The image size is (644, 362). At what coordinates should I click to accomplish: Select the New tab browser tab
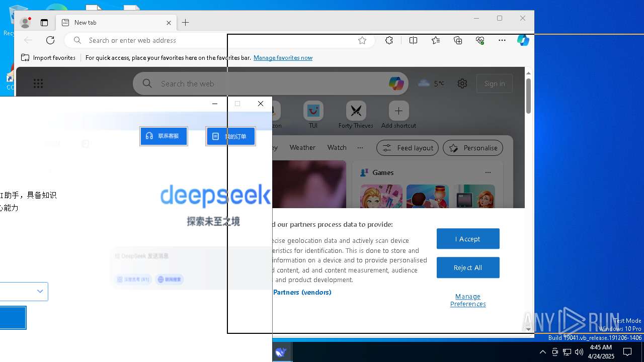(x=116, y=23)
